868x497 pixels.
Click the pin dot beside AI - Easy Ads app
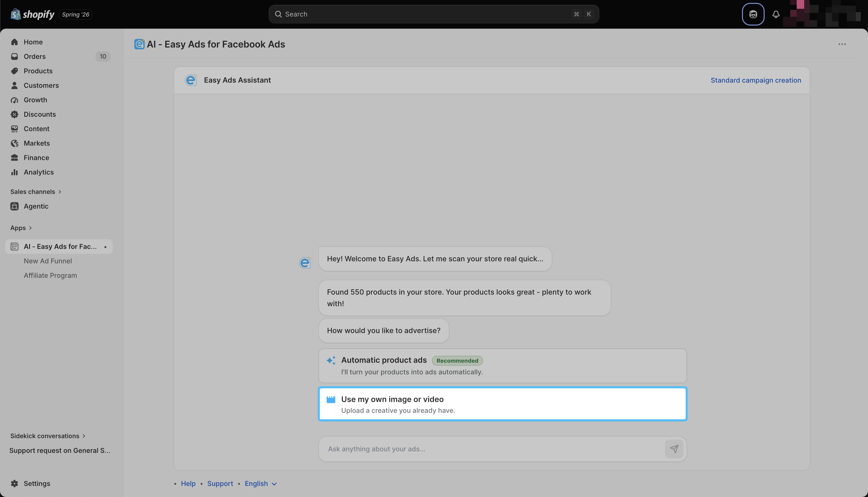tap(105, 247)
